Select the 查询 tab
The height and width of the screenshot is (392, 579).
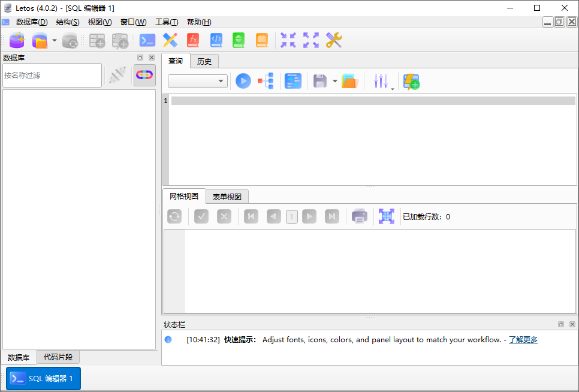176,61
